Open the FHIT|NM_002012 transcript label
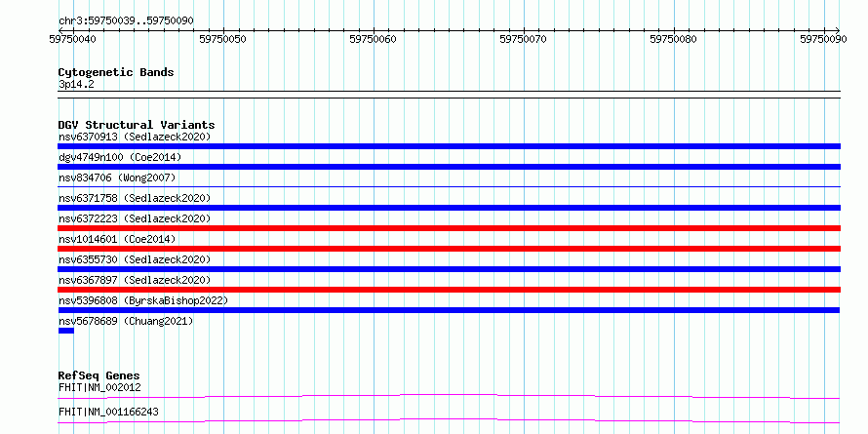Viewport: 868px width, 434px height. click(99, 387)
